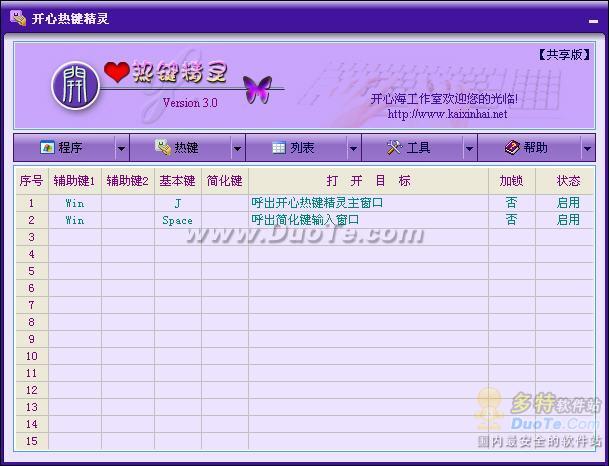Click the Win cell in row 2
This screenshot has height=466, width=609.
coord(75,220)
